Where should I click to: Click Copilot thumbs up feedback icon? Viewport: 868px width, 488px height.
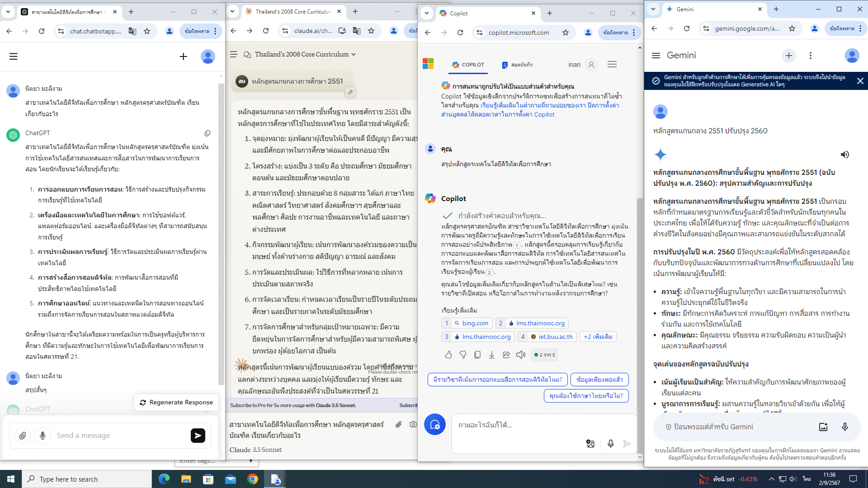coord(448,355)
